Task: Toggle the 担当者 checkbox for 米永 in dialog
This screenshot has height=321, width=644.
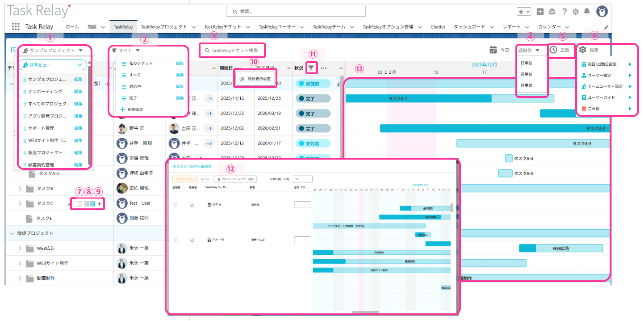Action: [x=192, y=240]
